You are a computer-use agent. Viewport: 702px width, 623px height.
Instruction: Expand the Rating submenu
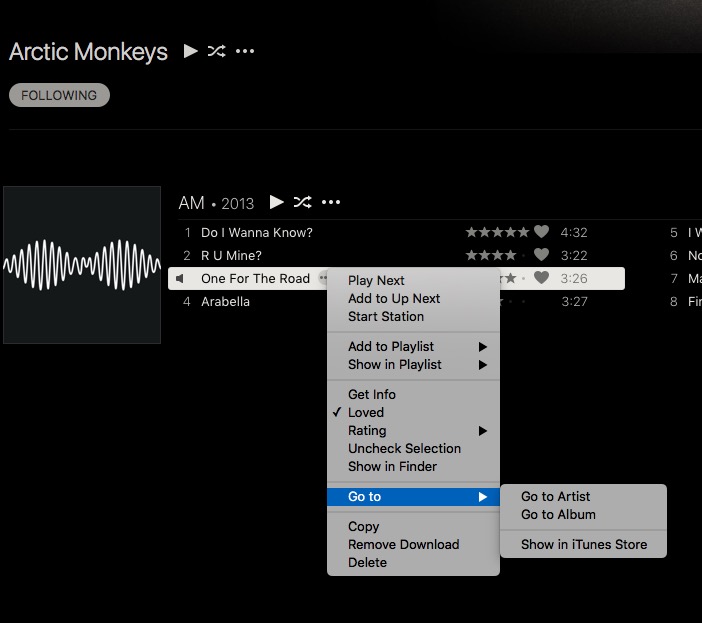(x=413, y=431)
